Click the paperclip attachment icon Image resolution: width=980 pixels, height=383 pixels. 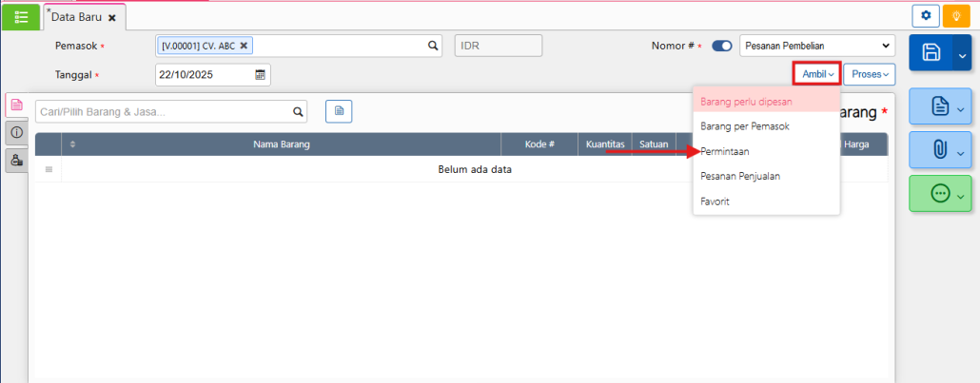tap(939, 151)
